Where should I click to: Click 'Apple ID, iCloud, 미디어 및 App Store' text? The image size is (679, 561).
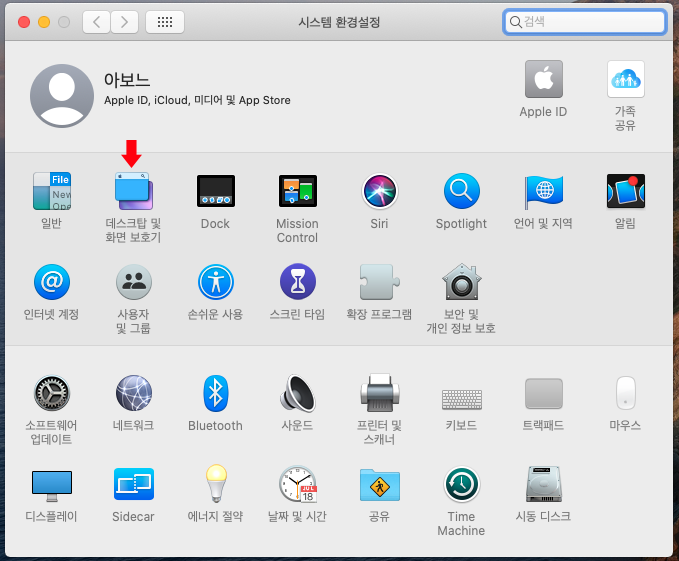click(x=197, y=100)
